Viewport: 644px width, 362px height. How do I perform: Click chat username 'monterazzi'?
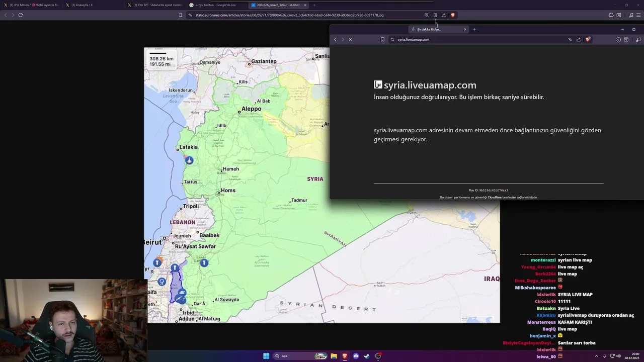pos(543,260)
